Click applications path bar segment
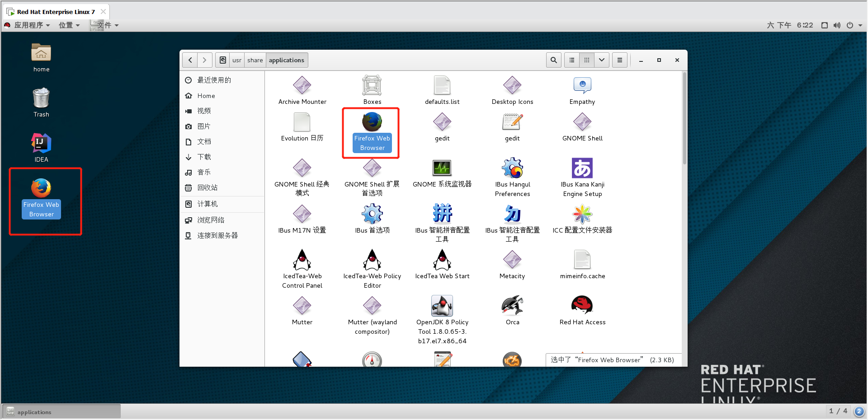868x420 pixels. click(287, 60)
